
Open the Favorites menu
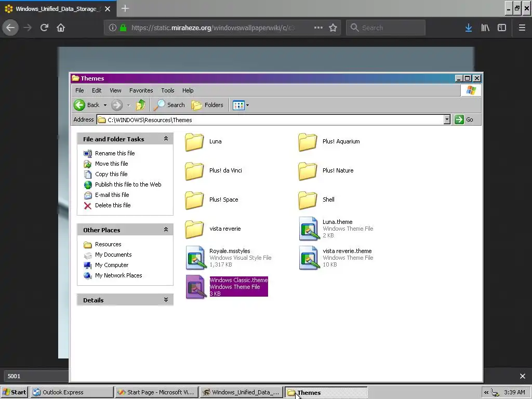141,90
